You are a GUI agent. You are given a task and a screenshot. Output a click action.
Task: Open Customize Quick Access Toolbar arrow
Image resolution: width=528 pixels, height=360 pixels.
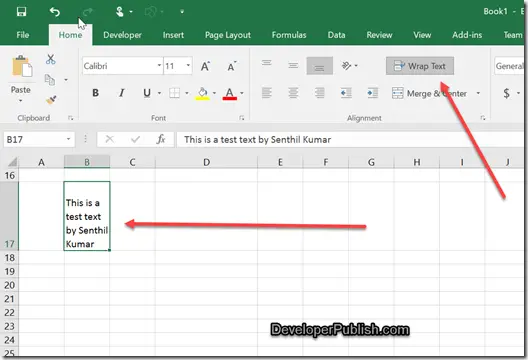[x=182, y=12]
